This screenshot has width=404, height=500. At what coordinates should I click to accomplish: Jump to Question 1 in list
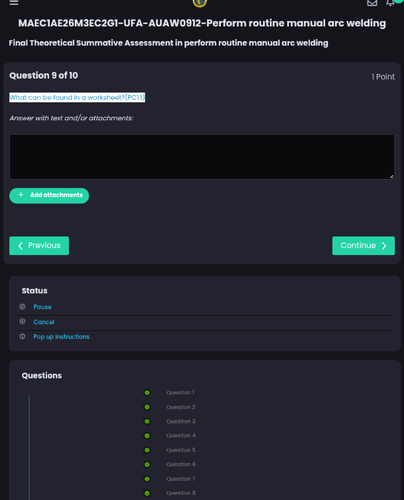pyautogui.click(x=180, y=393)
